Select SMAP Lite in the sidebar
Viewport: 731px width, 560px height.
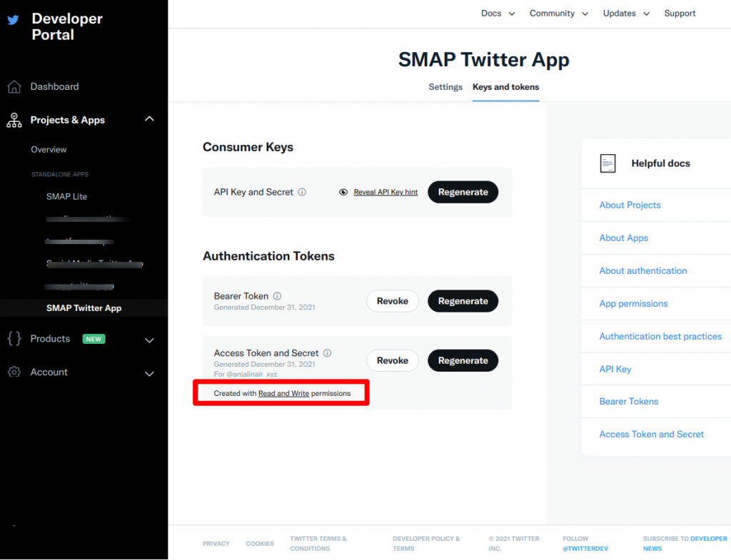pyautogui.click(x=68, y=196)
